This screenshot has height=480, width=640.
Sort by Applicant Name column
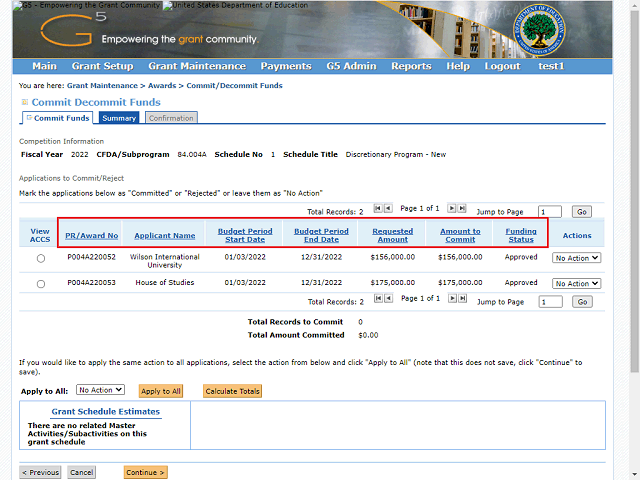pyautogui.click(x=164, y=236)
